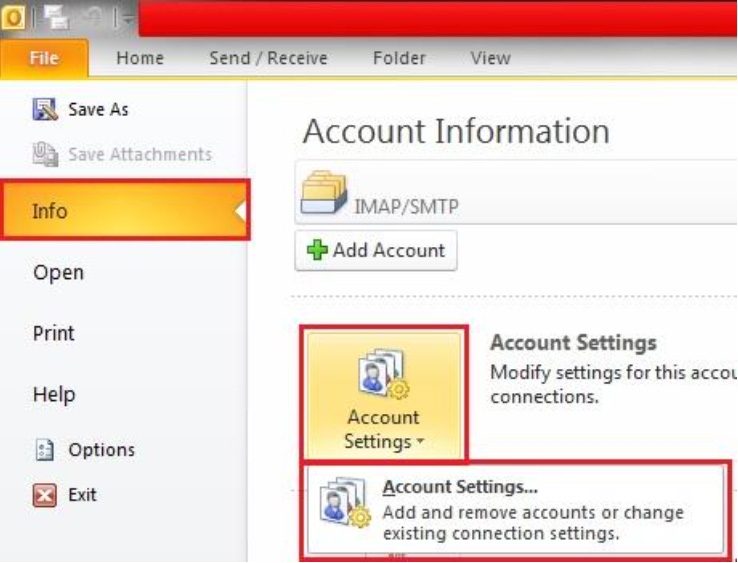The image size is (738, 563).
Task: Click the Save As text label
Action: coord(98,109)
